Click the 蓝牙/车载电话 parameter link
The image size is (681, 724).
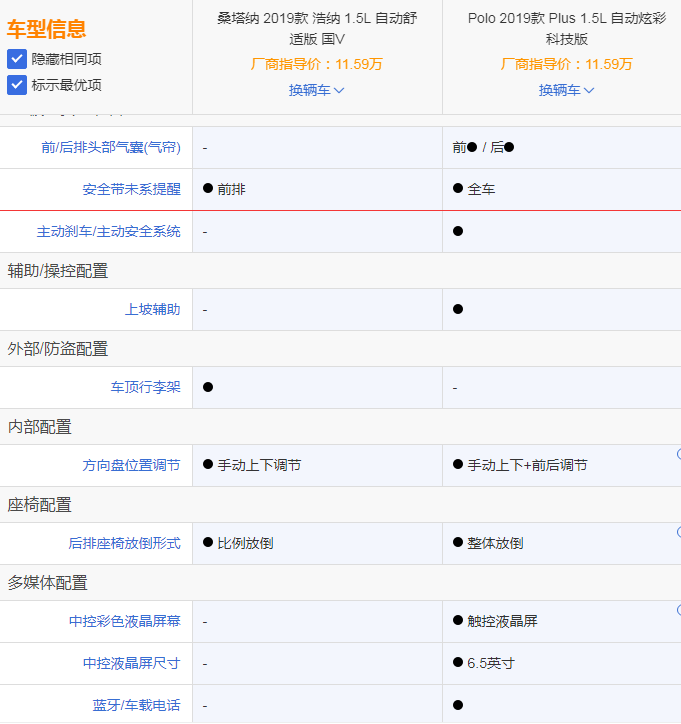[137, 705]
